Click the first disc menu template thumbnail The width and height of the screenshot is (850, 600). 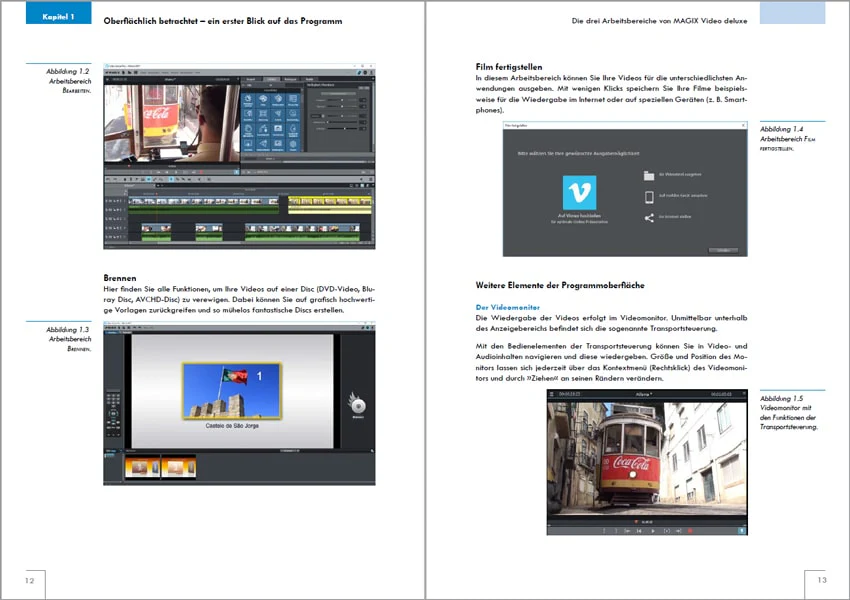click(x=143, y=467)
